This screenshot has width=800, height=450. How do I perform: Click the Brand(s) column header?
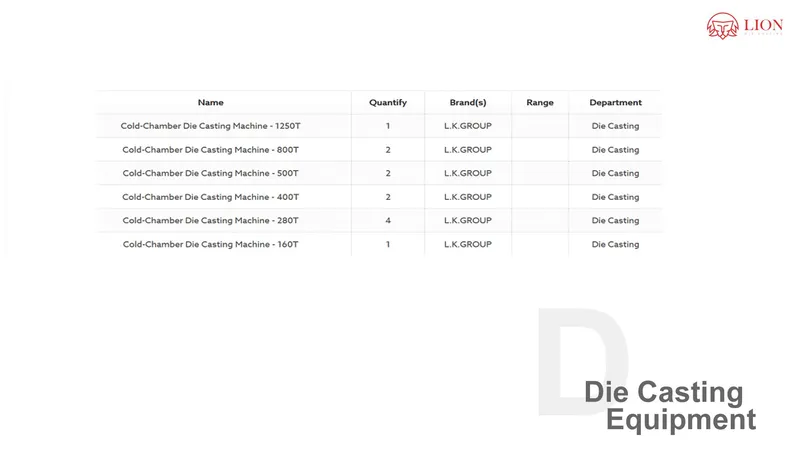tap(468, 102)
